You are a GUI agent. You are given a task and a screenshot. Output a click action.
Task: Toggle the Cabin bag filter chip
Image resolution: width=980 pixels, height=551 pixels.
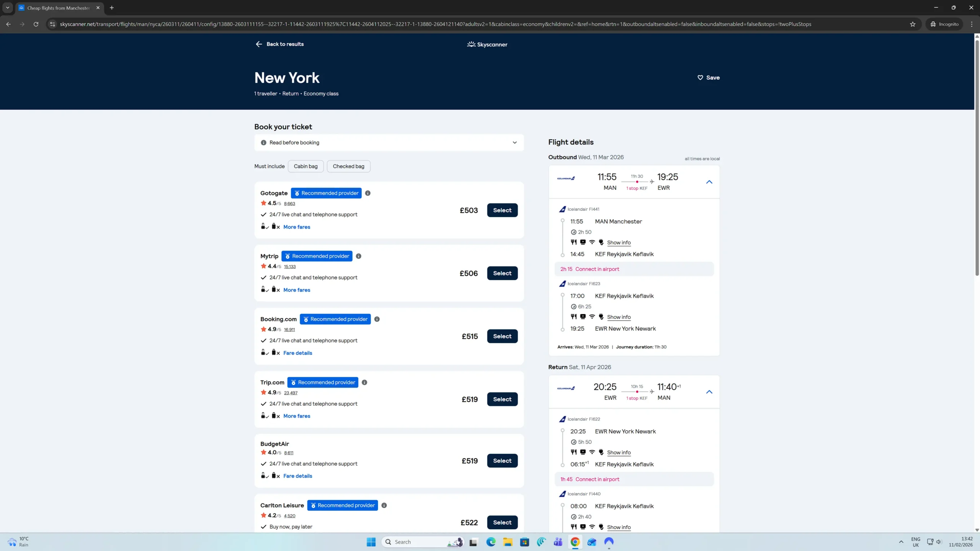305,166
